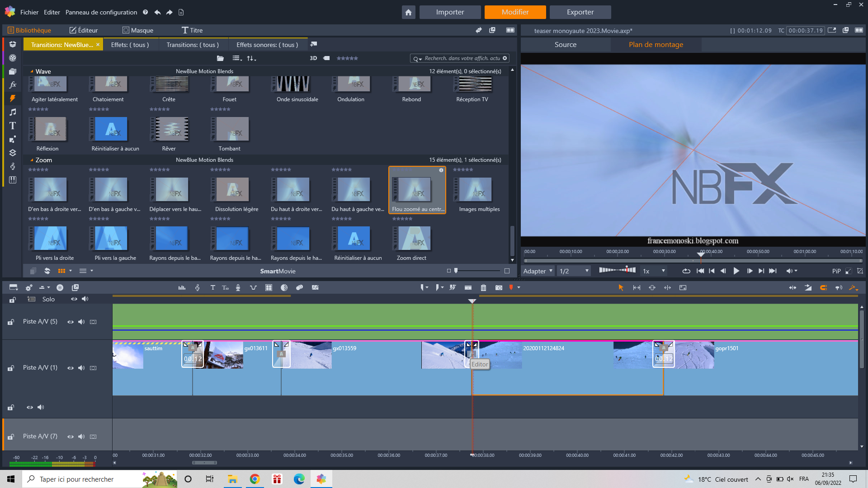Open the Audio Mixer on timeline toolbar
The height and width of the screenshot is (488, 868).
point(182,288)
